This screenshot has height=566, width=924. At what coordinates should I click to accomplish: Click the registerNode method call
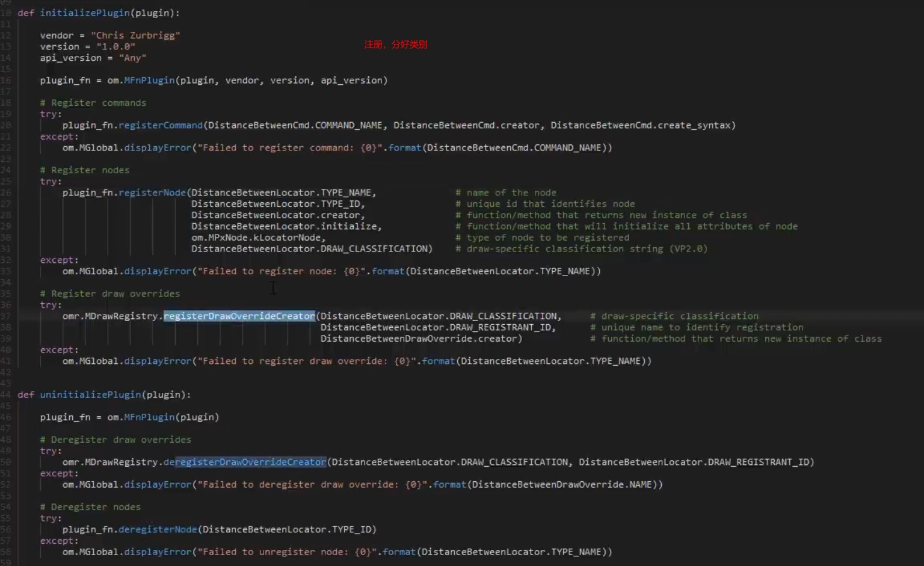click(152, 192)
